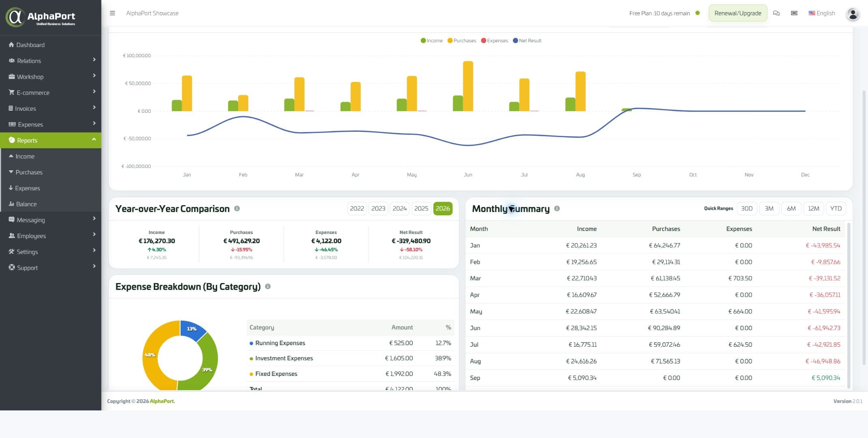Click the June Purchases bar in chart
Viewport: 868px width, 438px height.
[468, 86]
